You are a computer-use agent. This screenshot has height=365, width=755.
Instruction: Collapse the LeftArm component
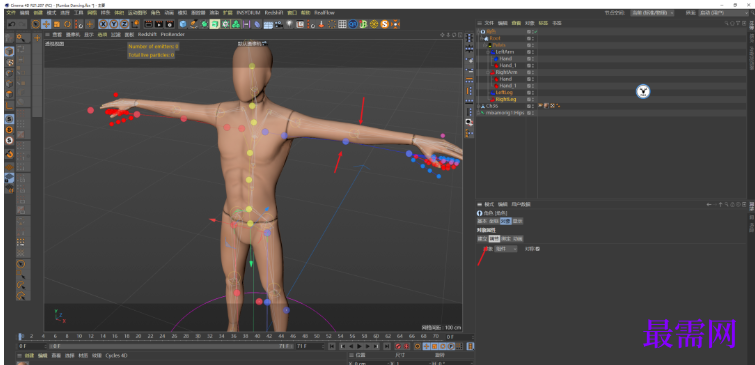click(488, 52)
